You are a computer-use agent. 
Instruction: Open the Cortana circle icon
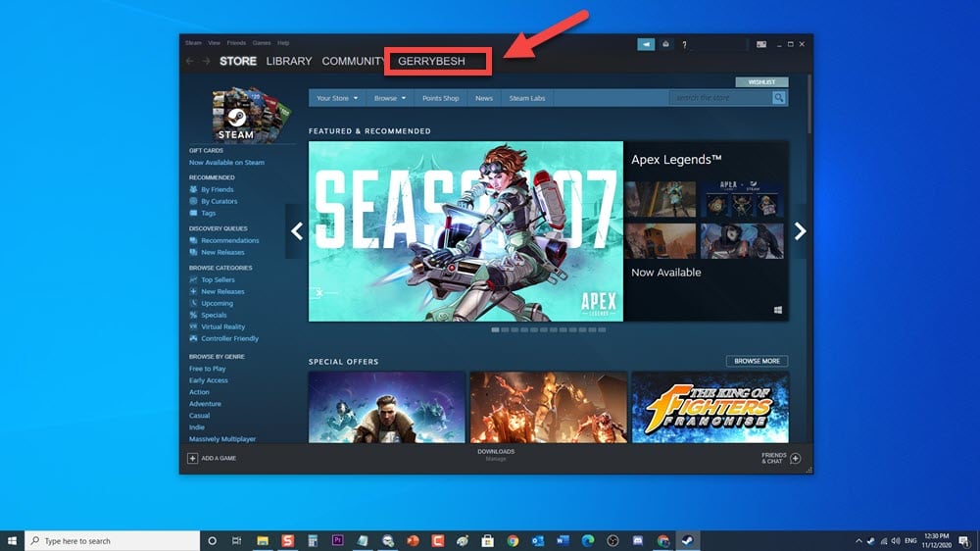pos(212,541)
